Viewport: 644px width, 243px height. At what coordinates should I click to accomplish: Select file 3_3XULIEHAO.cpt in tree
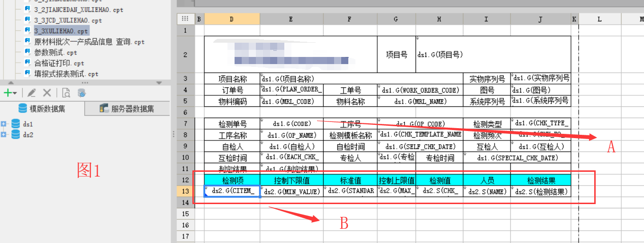pyautogui.click(x=61, y=31)
